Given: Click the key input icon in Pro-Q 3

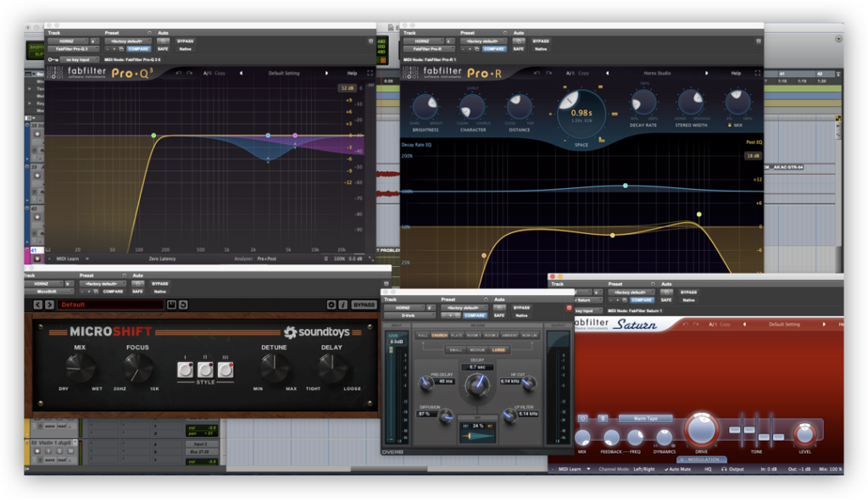Looking at the screenshot, I should pos(53,59).
